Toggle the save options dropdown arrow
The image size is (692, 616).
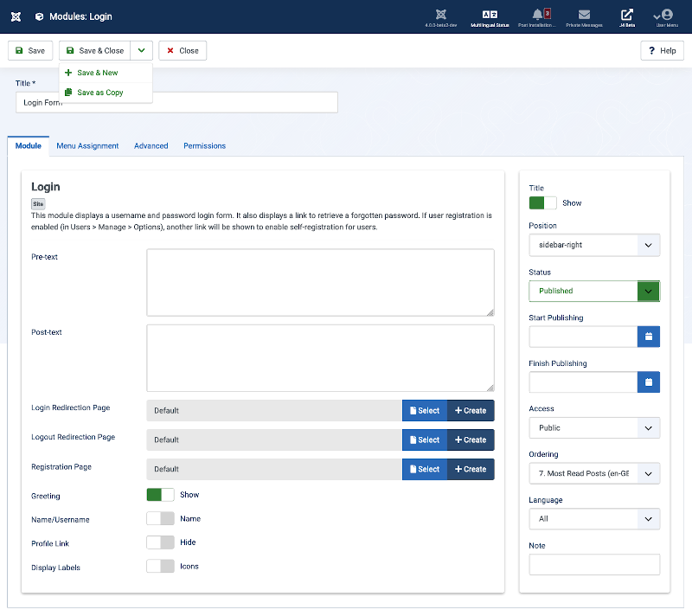(141, 51)
